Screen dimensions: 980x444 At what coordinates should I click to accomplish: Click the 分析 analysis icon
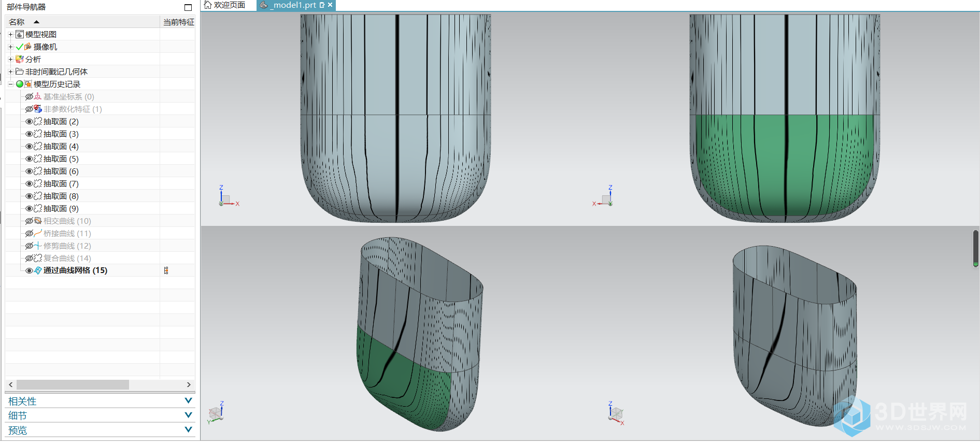tap(20, 59)
